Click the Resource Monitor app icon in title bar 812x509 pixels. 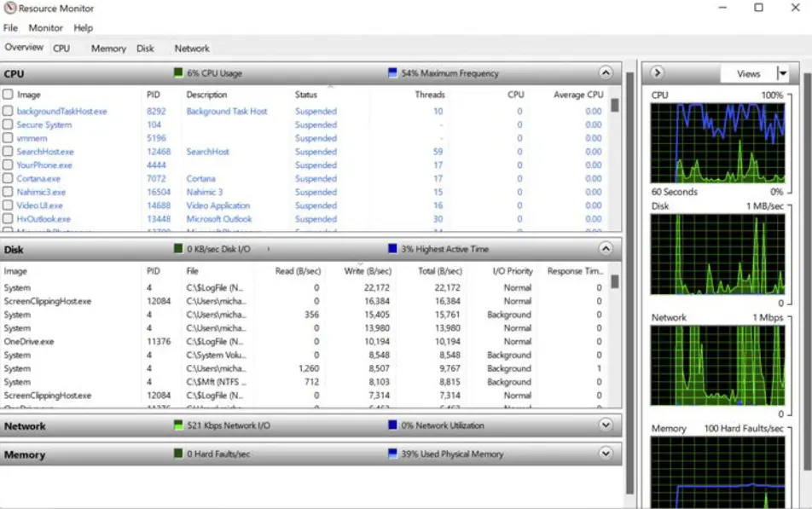[9, 9]
